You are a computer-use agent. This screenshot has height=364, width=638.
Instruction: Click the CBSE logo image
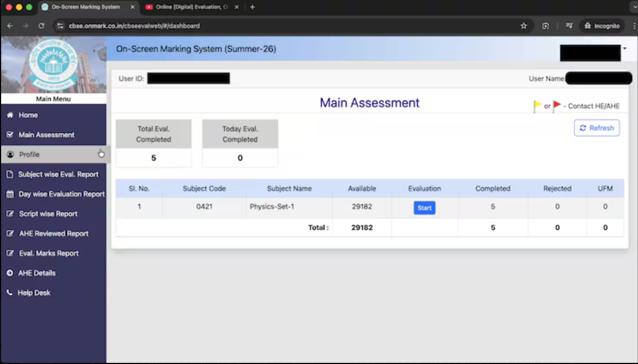53,64
